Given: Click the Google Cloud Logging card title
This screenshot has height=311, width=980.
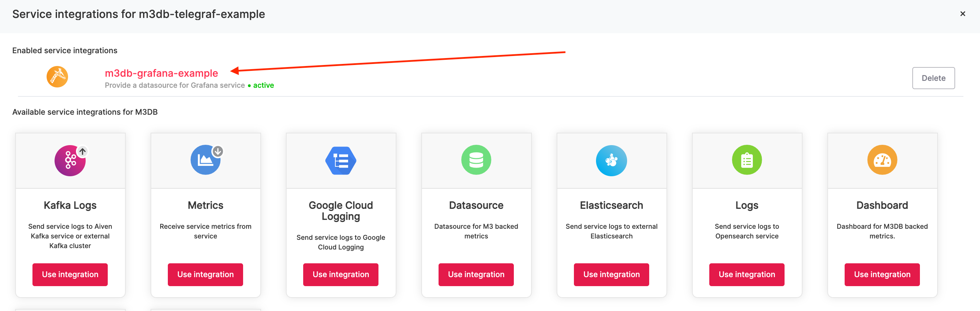Looking at the screenshot, I should point(341,210).
